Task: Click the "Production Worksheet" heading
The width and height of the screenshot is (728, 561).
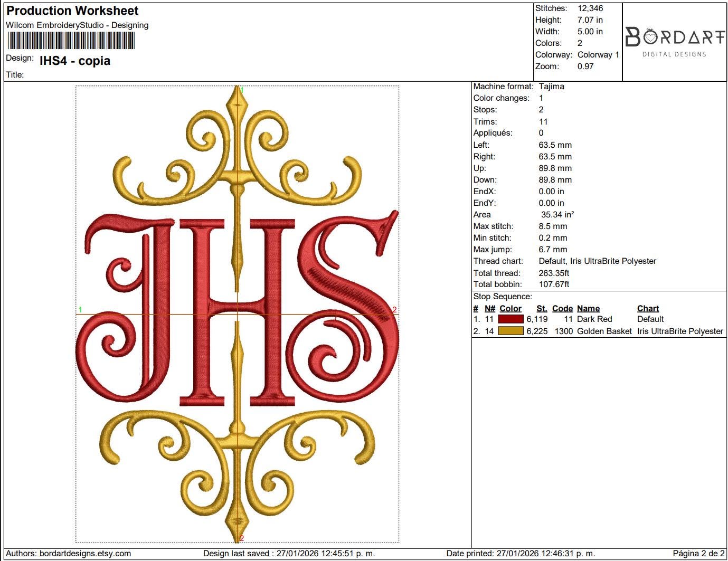Action: (x=72, y=11)
